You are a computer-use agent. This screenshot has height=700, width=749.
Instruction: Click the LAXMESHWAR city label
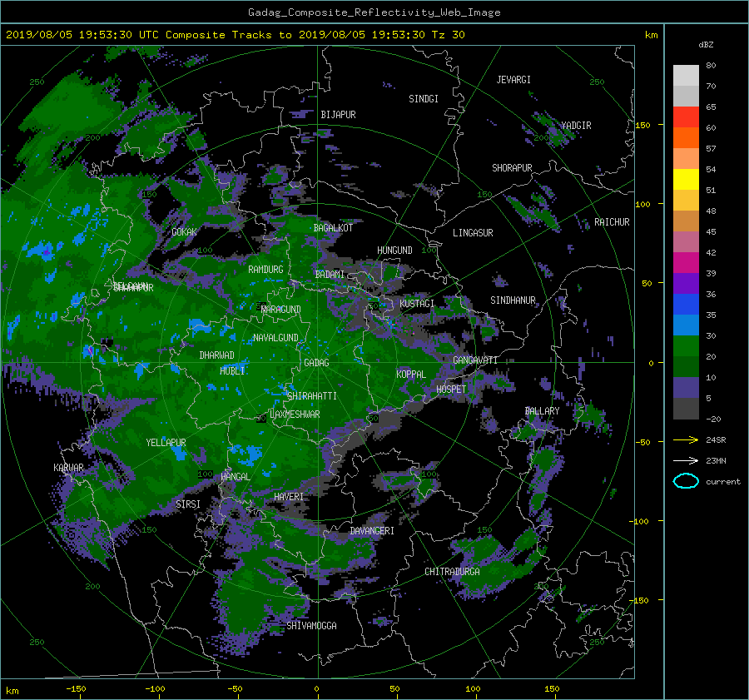(x=295, y=415)
